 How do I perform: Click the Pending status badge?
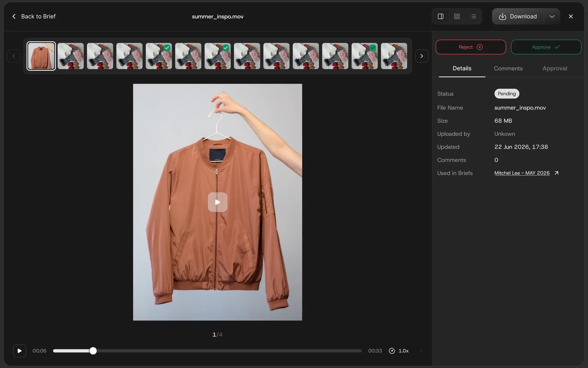click(507, 94)
